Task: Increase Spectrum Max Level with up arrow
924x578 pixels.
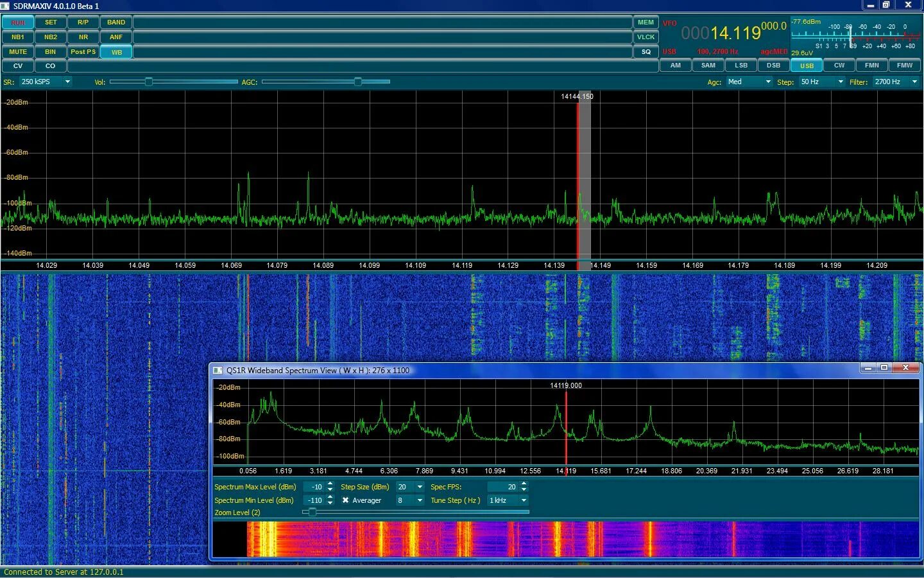Action: coord(330,484)
